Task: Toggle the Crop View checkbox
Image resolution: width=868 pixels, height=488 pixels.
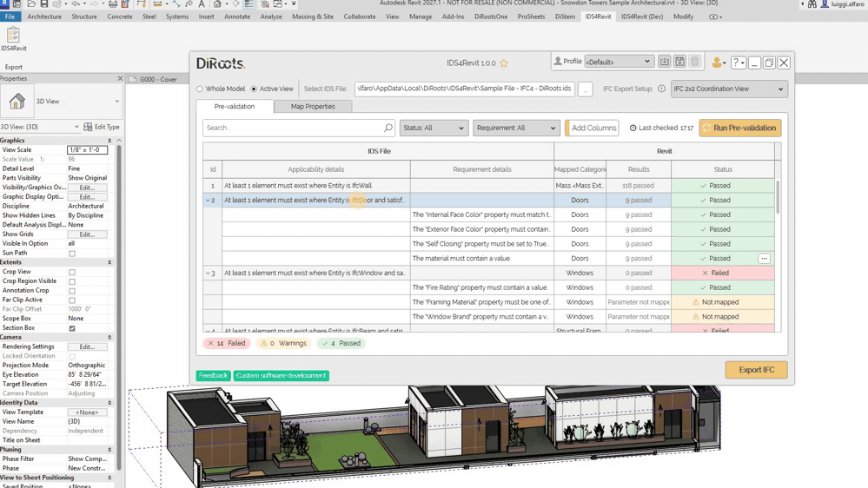Action: click(x=72, y=272)
